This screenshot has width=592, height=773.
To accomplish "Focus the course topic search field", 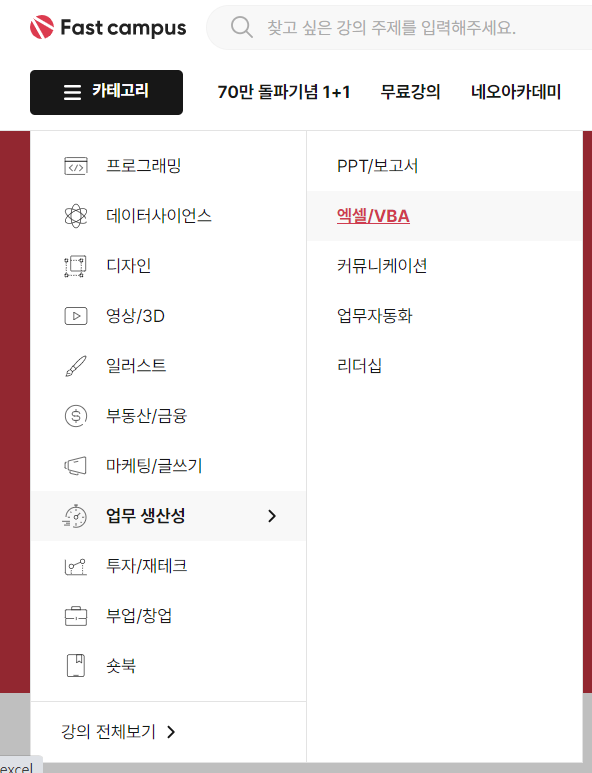I will [x=399, y=28].
